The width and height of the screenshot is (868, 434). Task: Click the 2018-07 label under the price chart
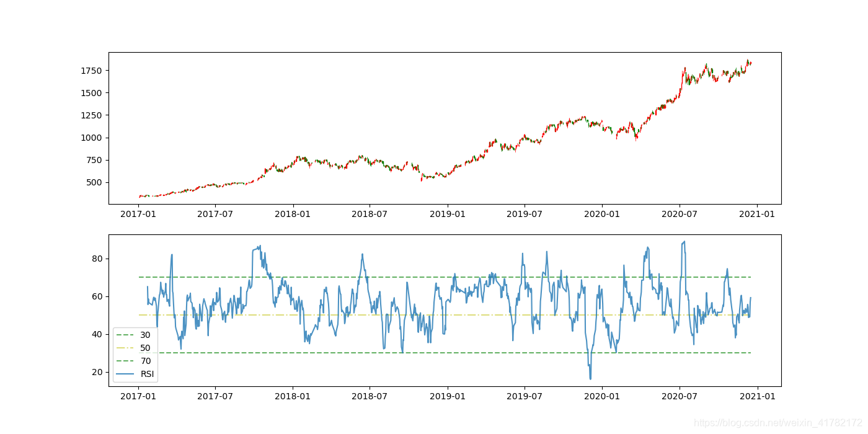pos(370,214)
